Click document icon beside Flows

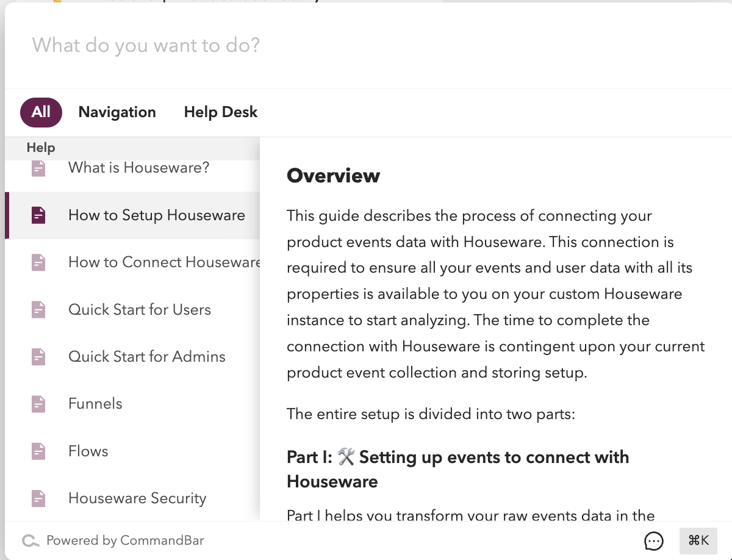(x=38, y=451)
